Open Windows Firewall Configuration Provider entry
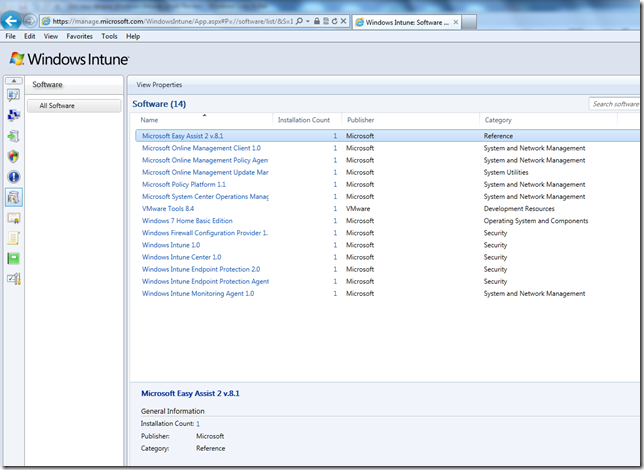This screenshot has height=470, width=644. pos(205,233)
